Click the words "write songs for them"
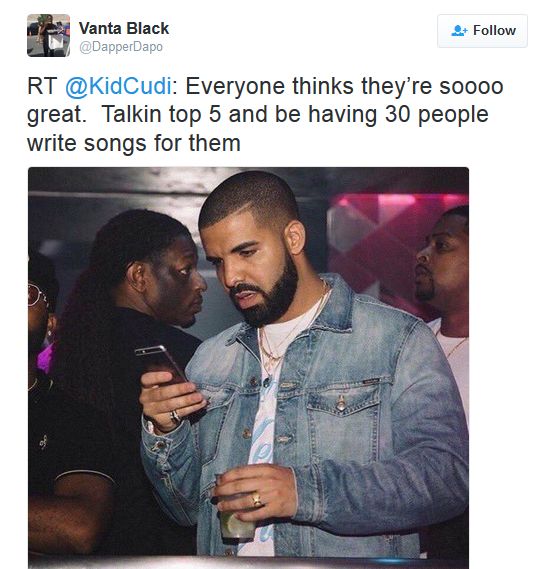Screen dimensions: 549x569 coord(134,143)
